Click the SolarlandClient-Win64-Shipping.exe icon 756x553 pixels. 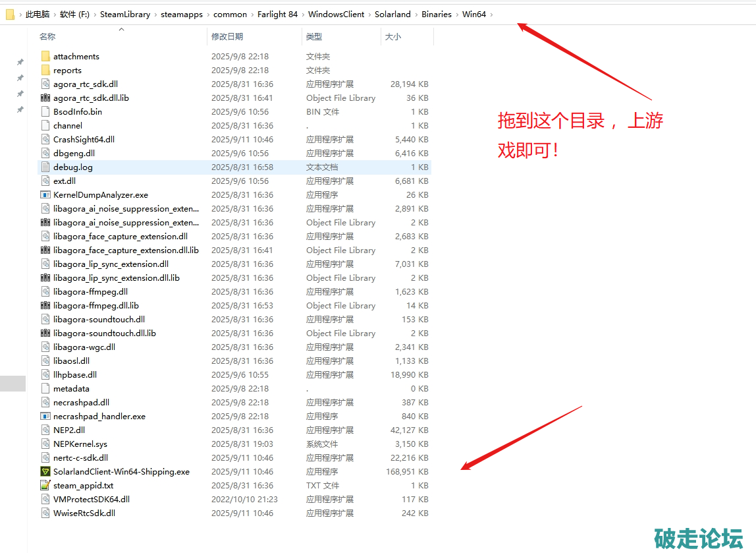click(45, 472)
